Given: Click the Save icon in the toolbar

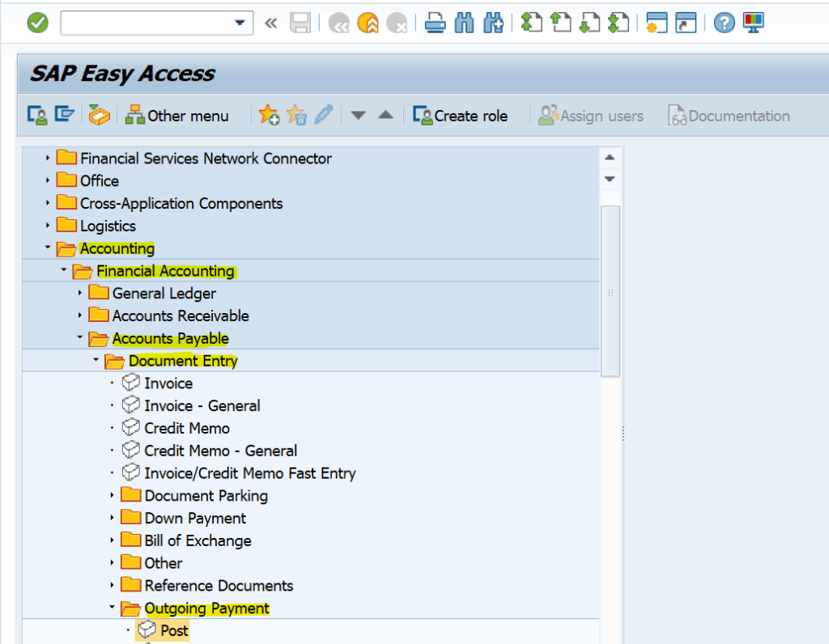Looking at the screenshot, I should 300,23.
